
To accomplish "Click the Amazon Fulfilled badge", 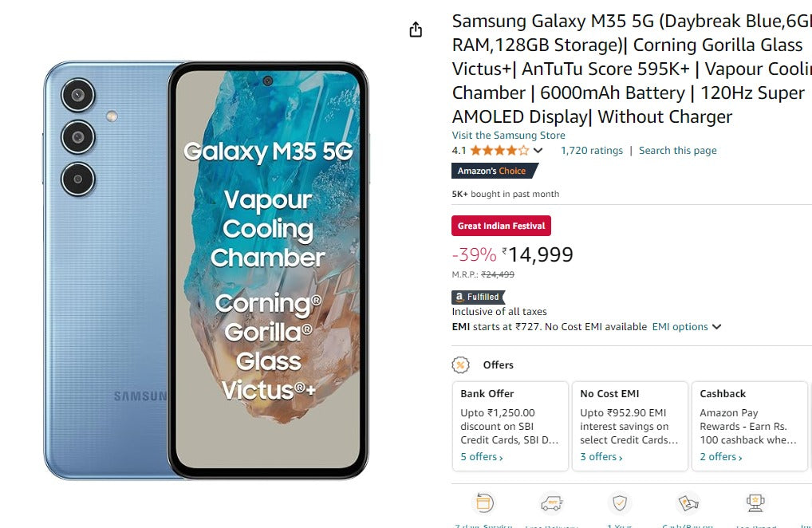I will tap(477, 297).
